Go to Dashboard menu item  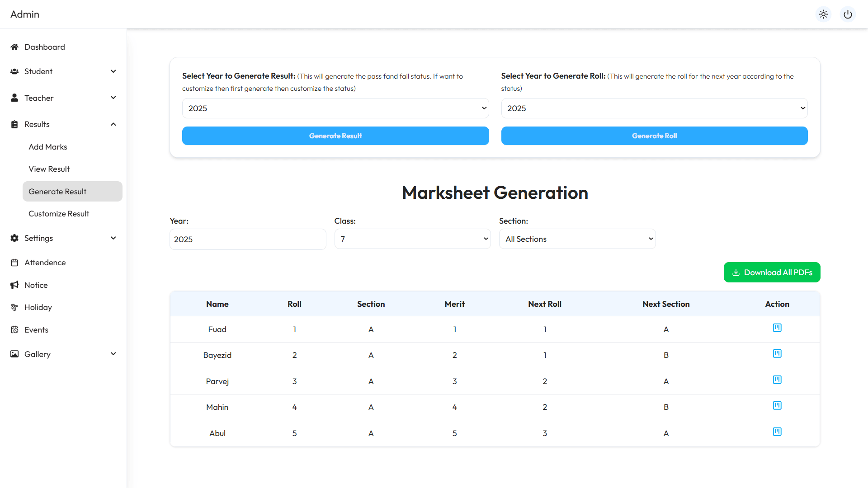tap(45, 47)
